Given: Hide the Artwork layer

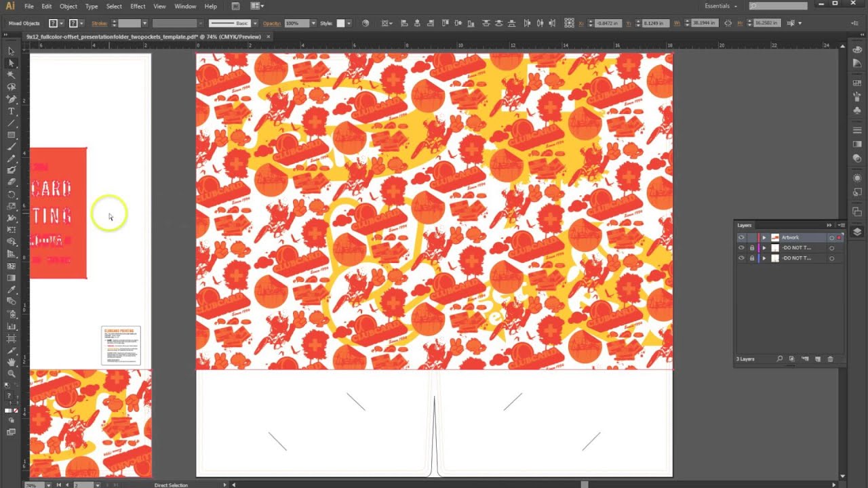Looking at the screenshot, I should (741, 238).
